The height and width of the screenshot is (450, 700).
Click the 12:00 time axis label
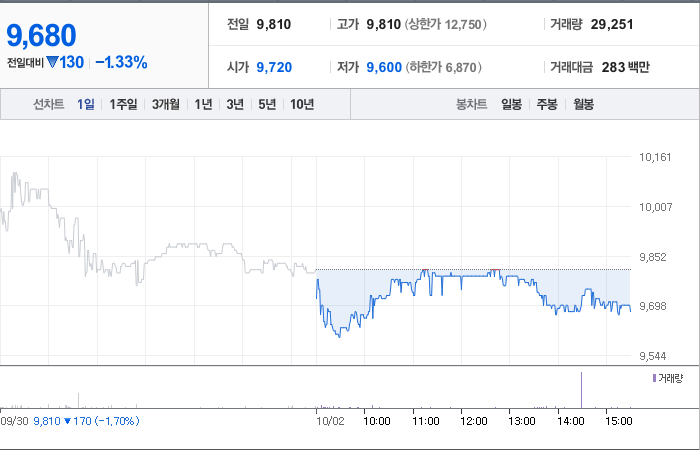coord(474,421)
